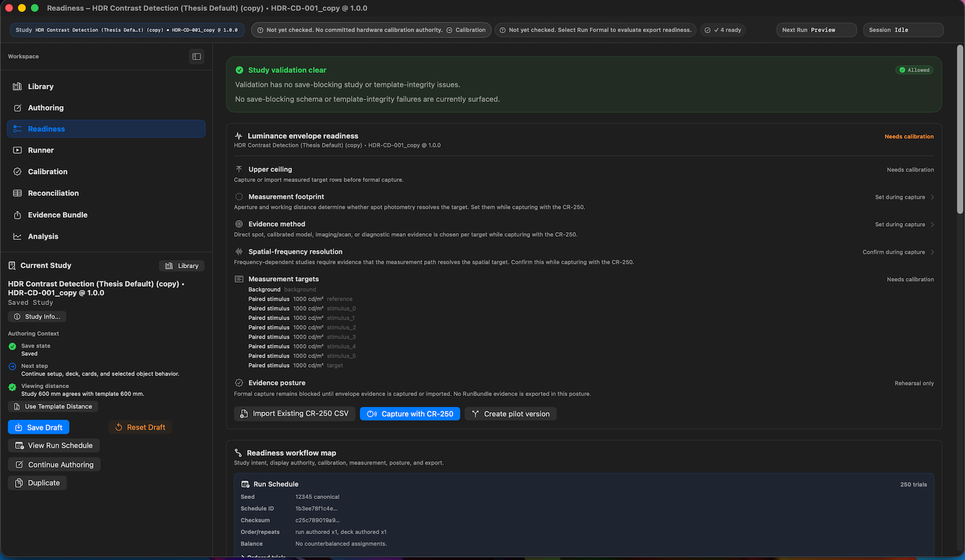Open View Run Schedule
The image size is (965, 560).
(x=54, y=445)
